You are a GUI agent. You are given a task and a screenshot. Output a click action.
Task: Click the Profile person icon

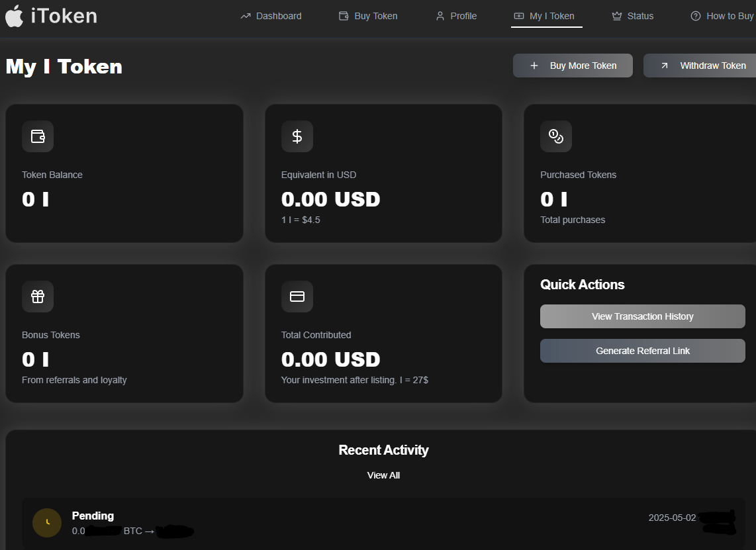click(x=440, y=16)
